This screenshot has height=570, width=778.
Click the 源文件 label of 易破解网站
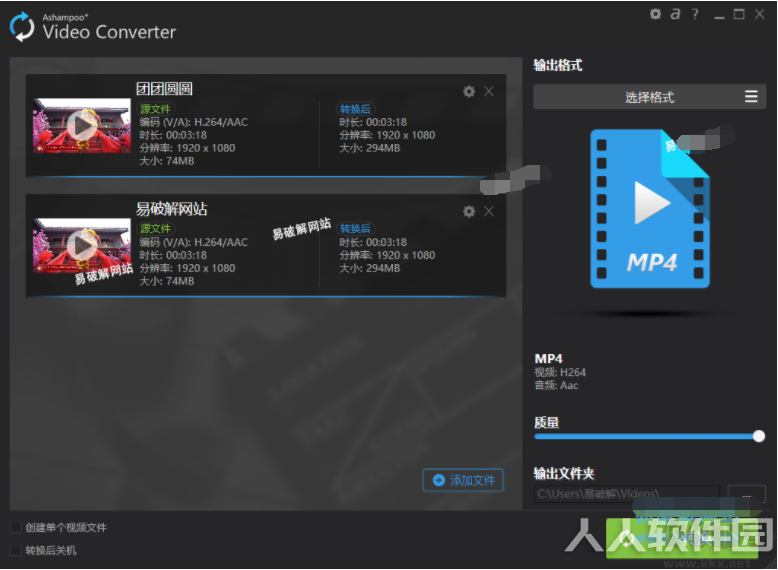[x=155, y=228]
